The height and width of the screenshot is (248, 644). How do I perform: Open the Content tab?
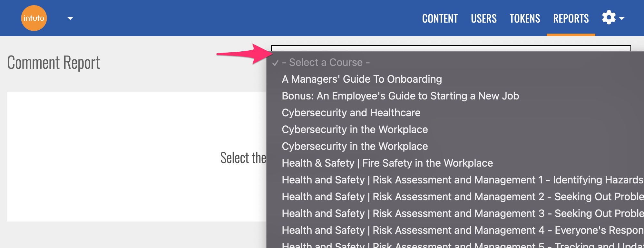(440, 18)
